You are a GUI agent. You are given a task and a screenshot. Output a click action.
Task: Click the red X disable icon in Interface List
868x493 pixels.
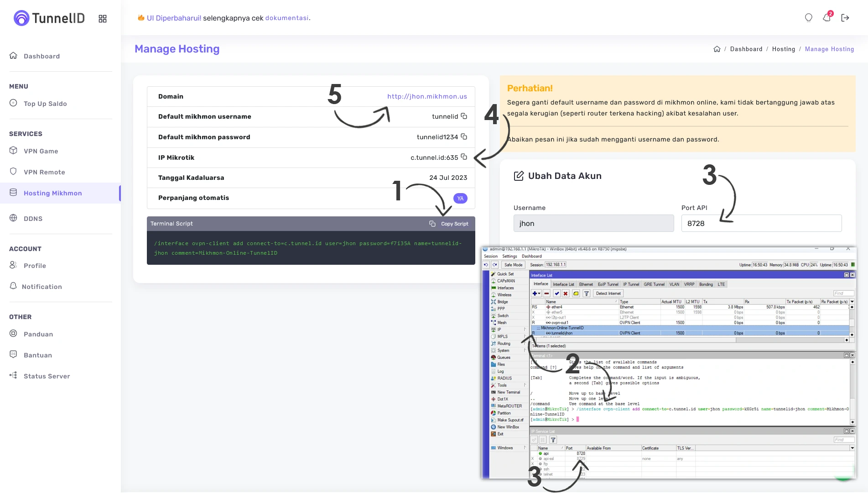(x=566, y=294)
